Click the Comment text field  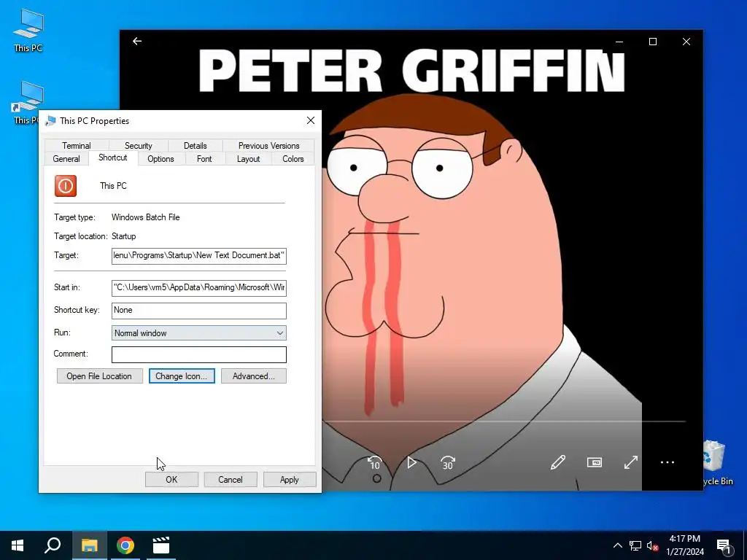click(199, 354)
